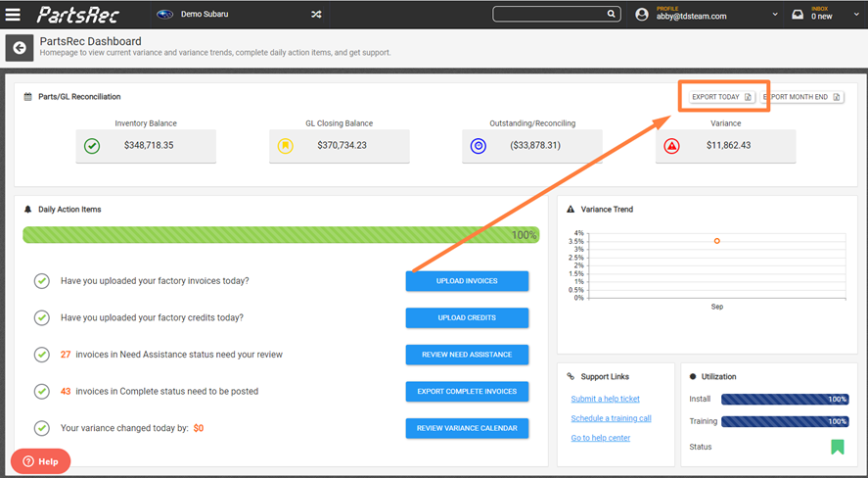This screenshot has width=868, height=478.
Task: Click the Training utilization progress bar
Action: pos(785,421)
